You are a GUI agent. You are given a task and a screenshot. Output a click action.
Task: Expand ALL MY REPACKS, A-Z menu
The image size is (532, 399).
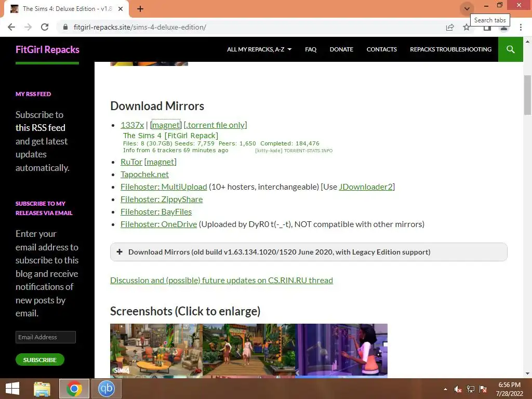click(259, 49)
